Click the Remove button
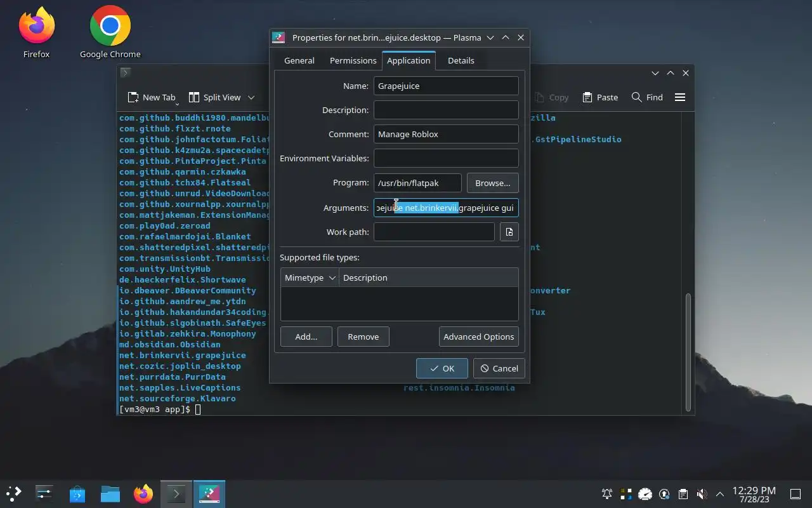812x508 pixels. (363, 337)
